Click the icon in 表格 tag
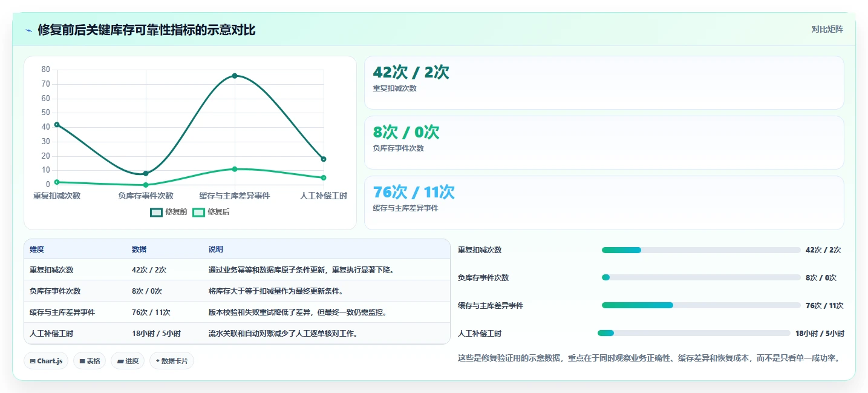 (x=82, y=361)
